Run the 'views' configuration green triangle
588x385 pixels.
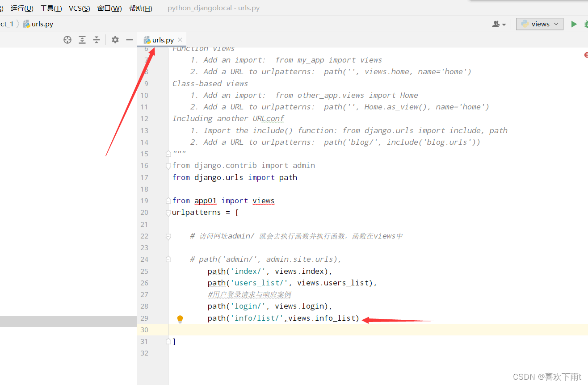point(574,24)
